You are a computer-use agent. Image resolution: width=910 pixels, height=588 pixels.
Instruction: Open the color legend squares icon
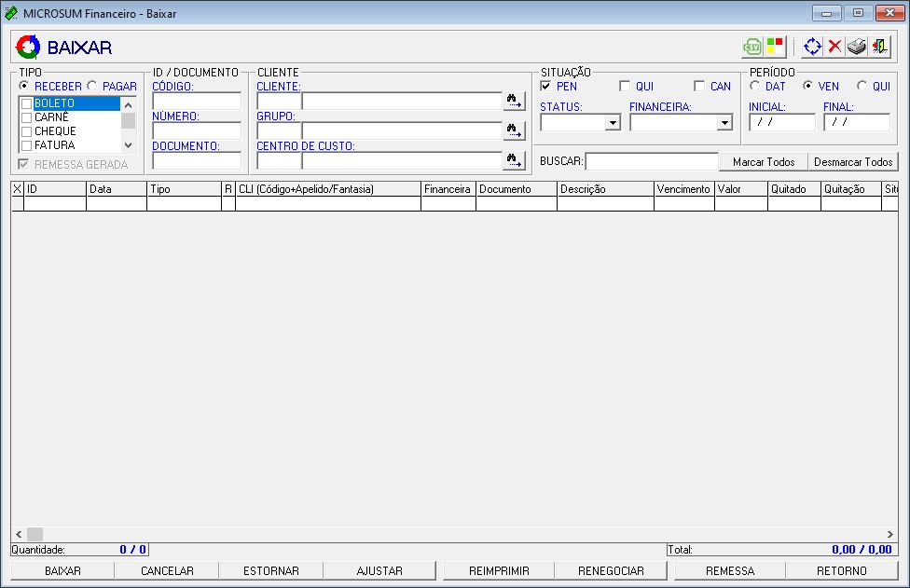click(x=775, y=47)
